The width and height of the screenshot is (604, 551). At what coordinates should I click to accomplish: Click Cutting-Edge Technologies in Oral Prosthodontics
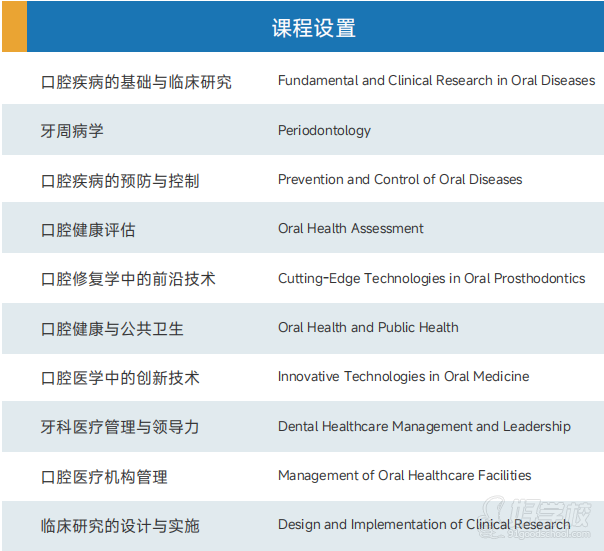(431, 279)
